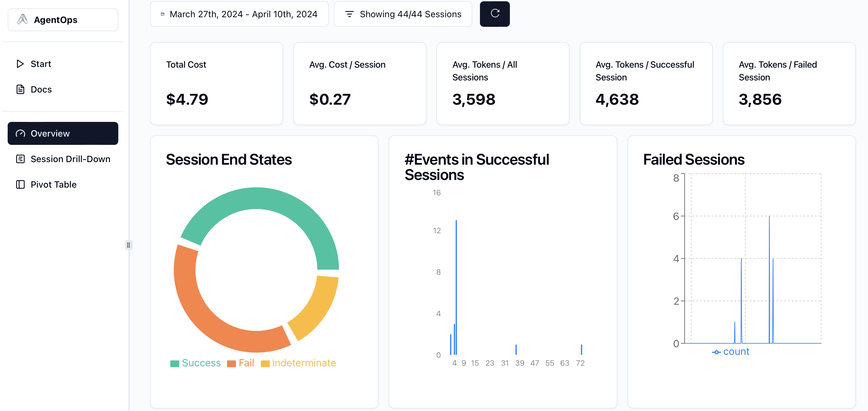Click the Overview gauge icon
The height and width of the screenshot is (411, 868).
(20, 133)
